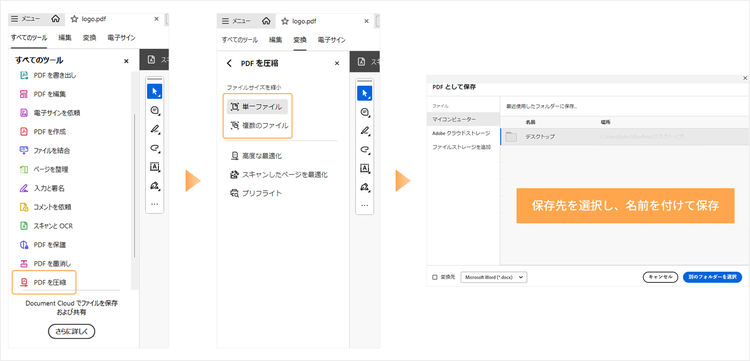Viewport: 750px width, 361px height.
Task: Close the PDF を圧縮 side panel
Action: tap(337, 63)
